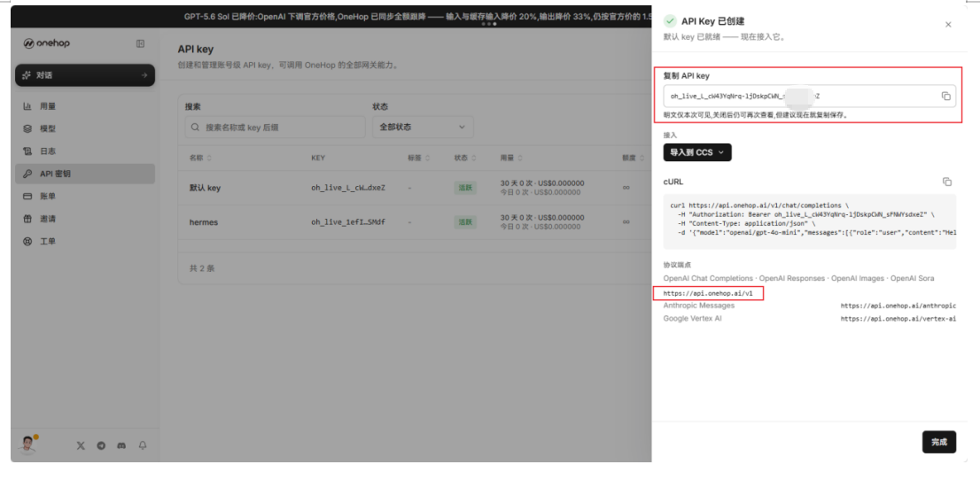Copy the API key with the copy icon

(945, 97)
